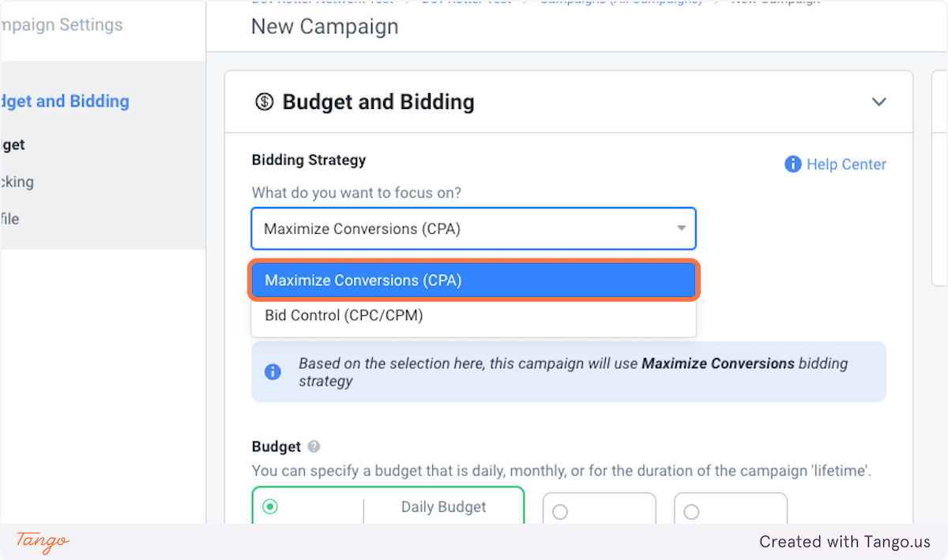Click the dollar icon beside Budget and Bidding heading

tap(264, 102)
